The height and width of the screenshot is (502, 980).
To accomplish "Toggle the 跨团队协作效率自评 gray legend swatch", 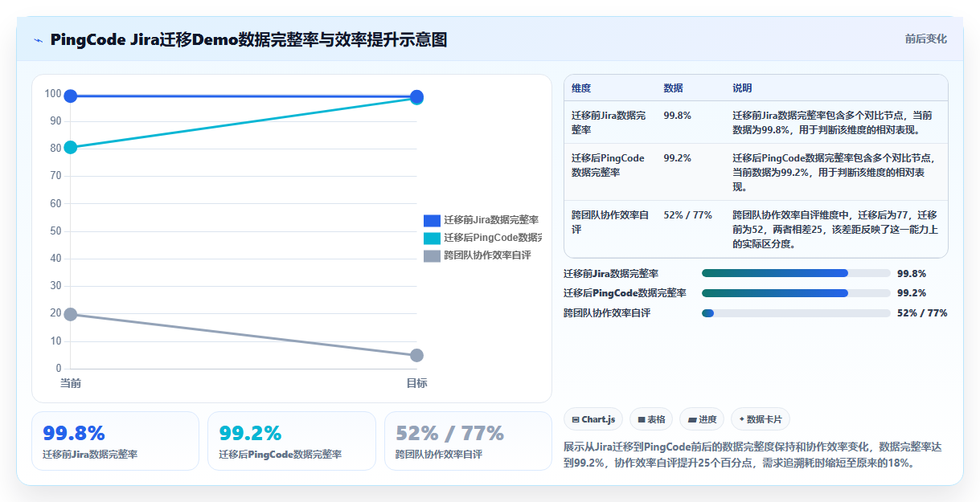I will pyautogui.click(x=432, y=255).
